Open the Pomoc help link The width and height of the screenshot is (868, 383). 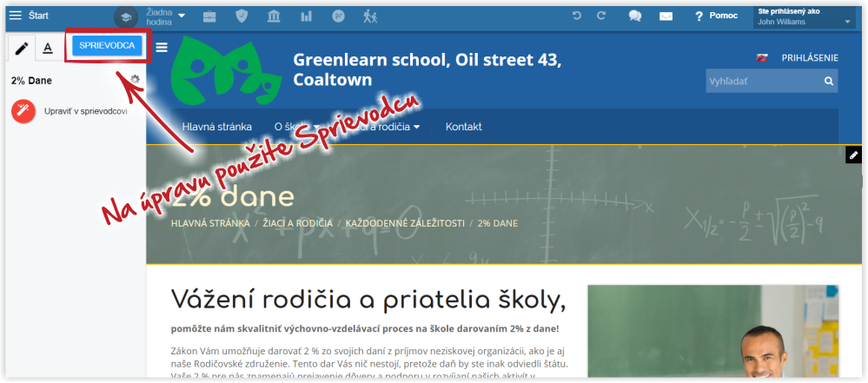[715, 17]
